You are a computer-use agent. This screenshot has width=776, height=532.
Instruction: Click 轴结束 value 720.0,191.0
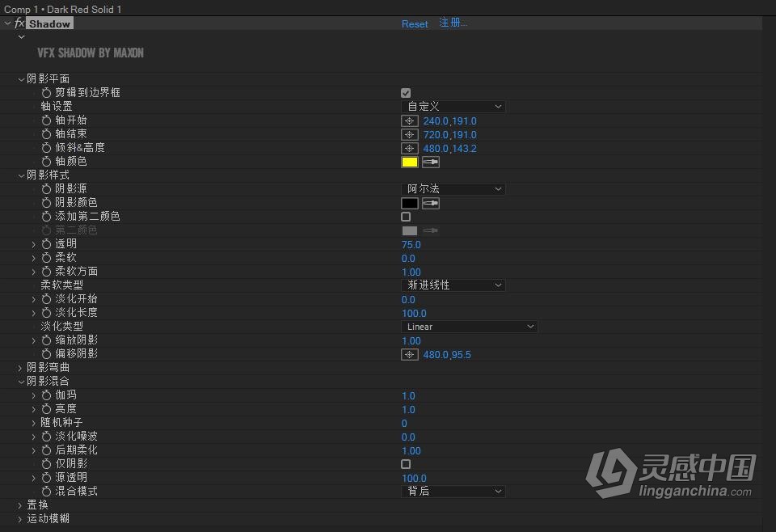(450, 134)
